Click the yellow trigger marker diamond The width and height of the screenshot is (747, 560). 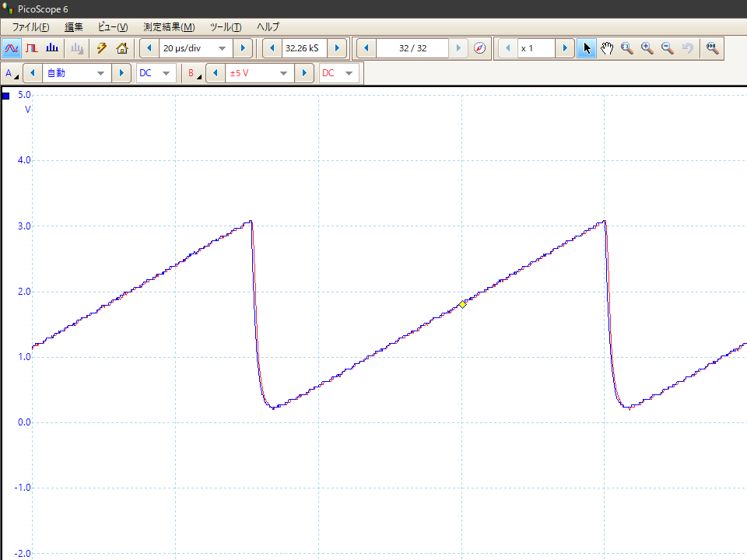(x=462, y=304)
